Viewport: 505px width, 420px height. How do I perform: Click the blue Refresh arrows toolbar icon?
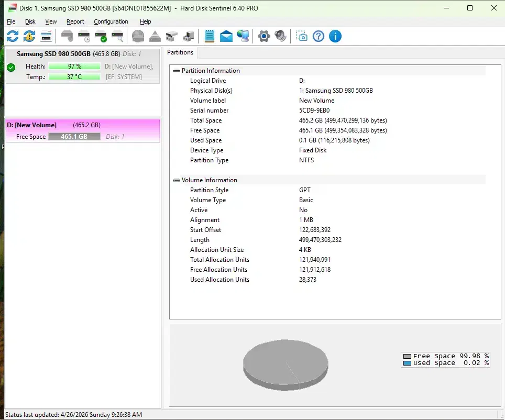coord(13,36)
